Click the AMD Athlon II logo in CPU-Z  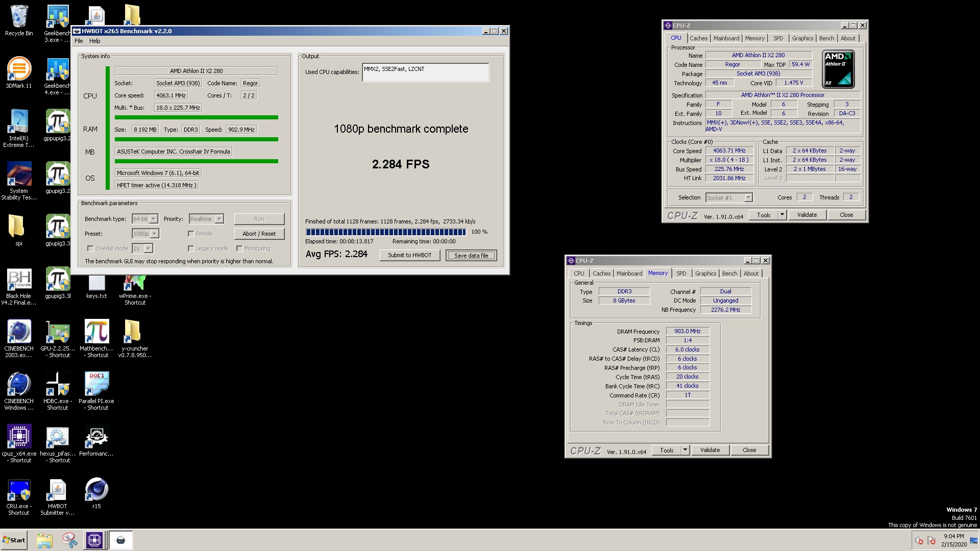pos(838,69)
